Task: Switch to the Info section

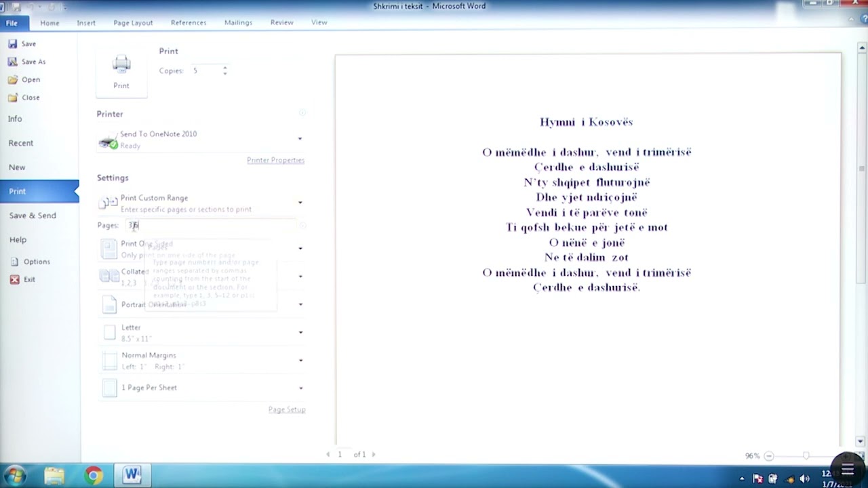Action: (15, 119)
